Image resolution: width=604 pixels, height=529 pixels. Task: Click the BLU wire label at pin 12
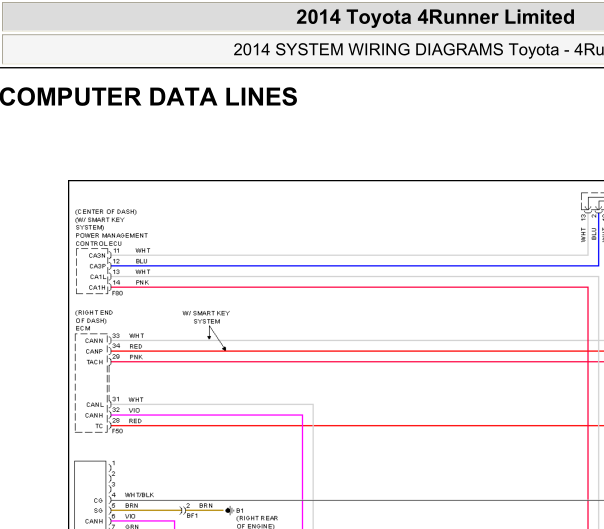(141, 261)
